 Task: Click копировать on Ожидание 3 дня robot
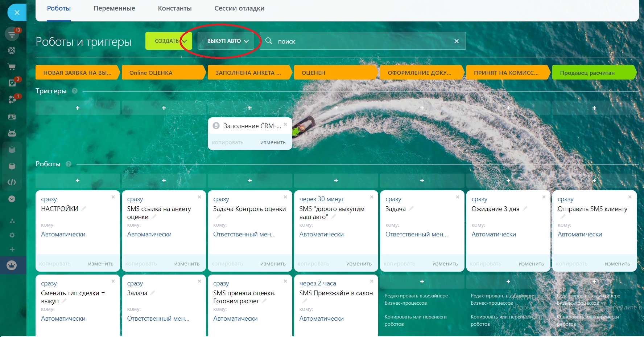point(486,264)
